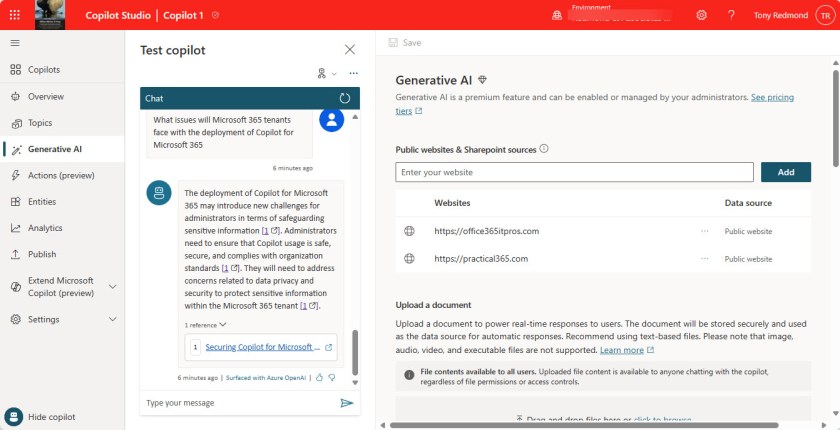Open settings gear in top bar
The width and height of the screenshot is (840, 430).
701,15
